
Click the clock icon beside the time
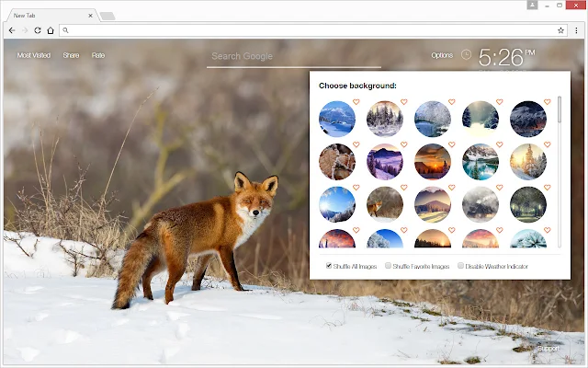pyautogui.click(x=466, y=55)
